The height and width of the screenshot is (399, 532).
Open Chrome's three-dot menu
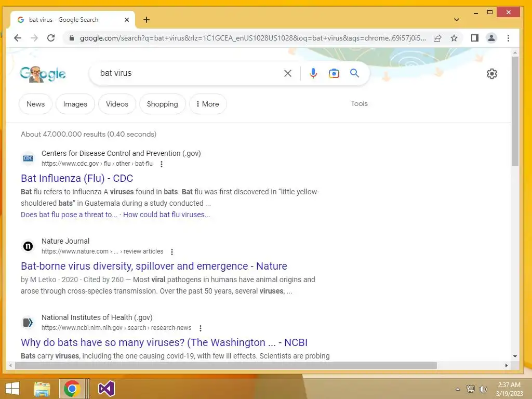pyautogui.click(x=508, y=38)
